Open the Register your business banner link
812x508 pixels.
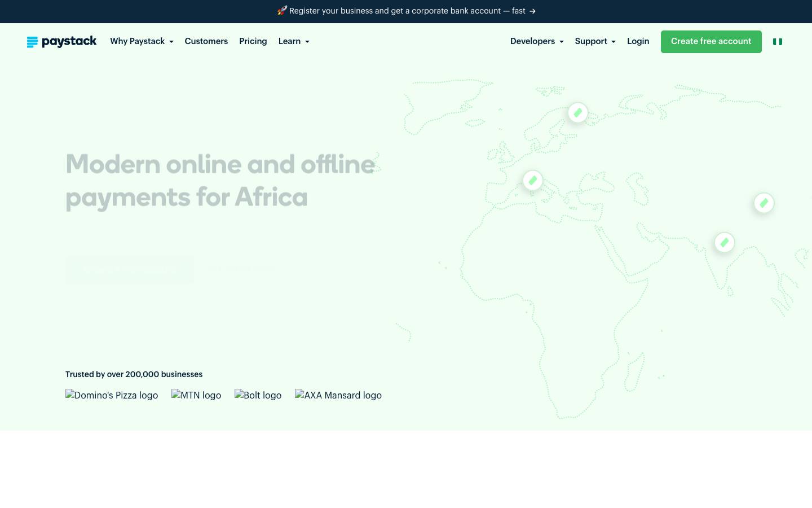click(406, 11)
